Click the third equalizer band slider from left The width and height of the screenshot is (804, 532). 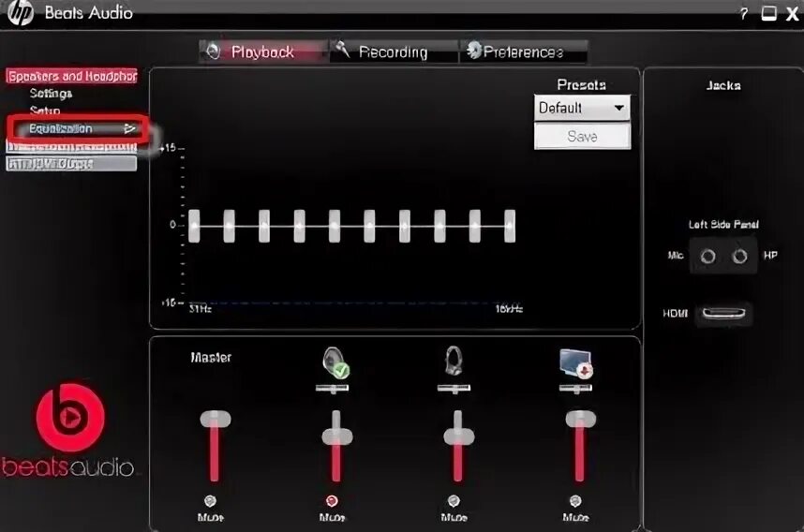264,226
